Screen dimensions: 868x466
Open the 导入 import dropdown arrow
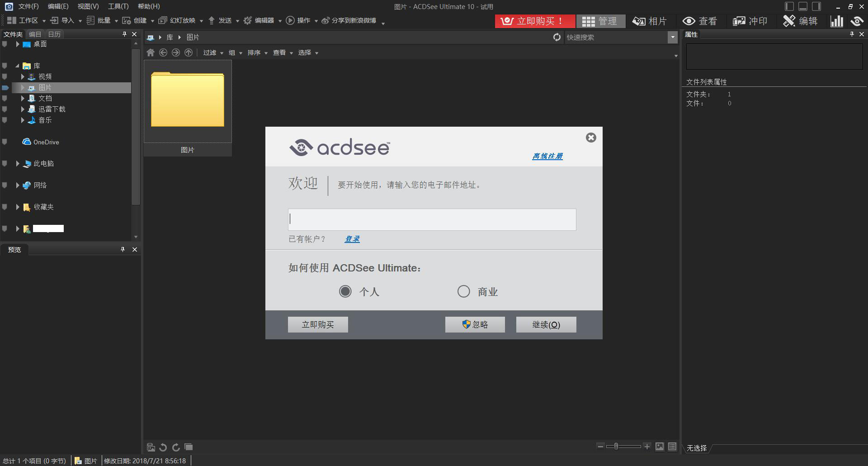click(80, 21)
